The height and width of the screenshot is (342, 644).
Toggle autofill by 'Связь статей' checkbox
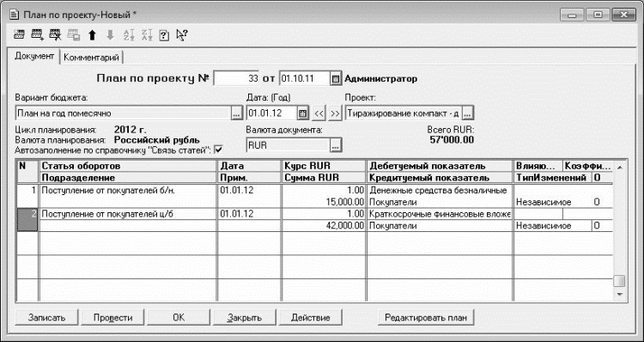tap(218, 150)
